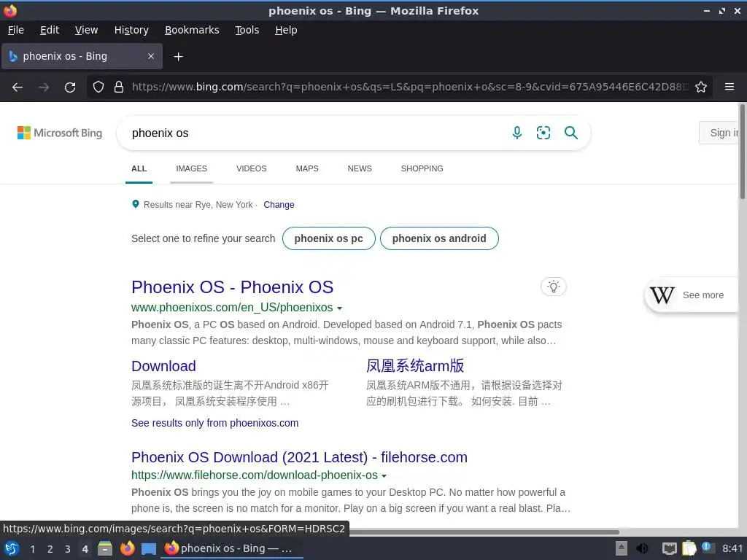
Task: Open a new tab with the plus button
Action: point(178,57)
